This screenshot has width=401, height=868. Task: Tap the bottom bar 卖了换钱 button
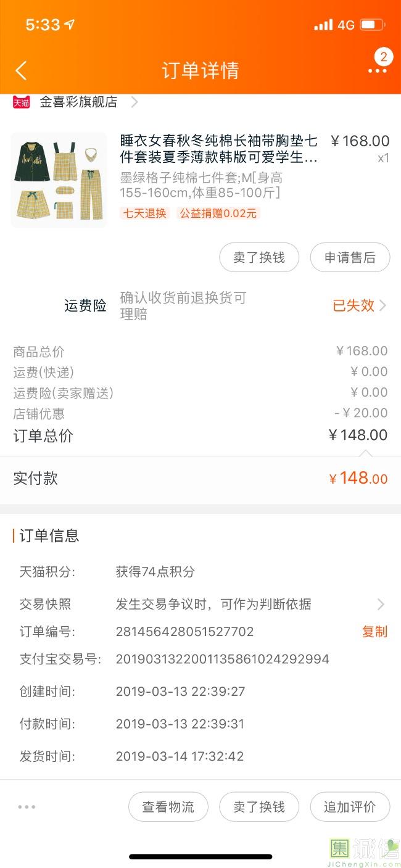click(259, 807)
